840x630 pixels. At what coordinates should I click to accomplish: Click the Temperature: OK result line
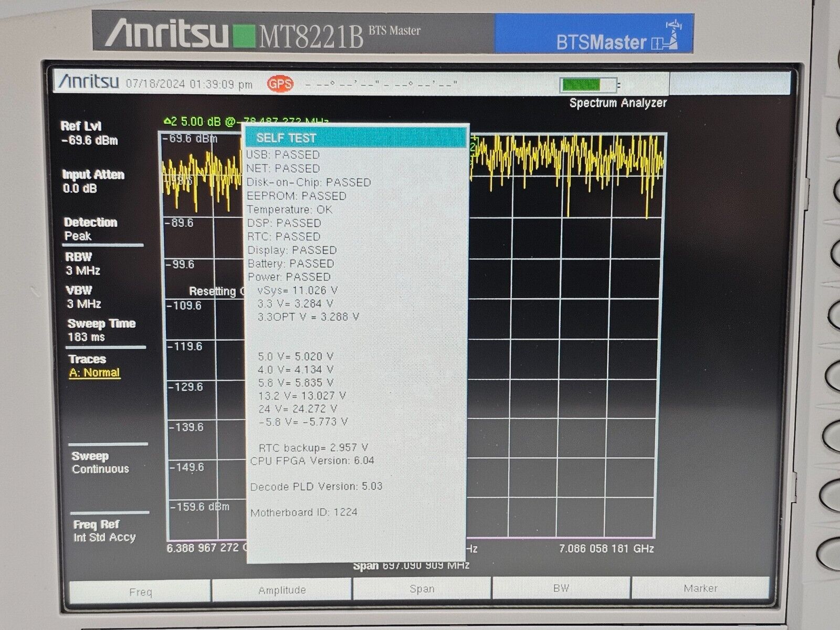pyautogui.click(x=290, y=209)
